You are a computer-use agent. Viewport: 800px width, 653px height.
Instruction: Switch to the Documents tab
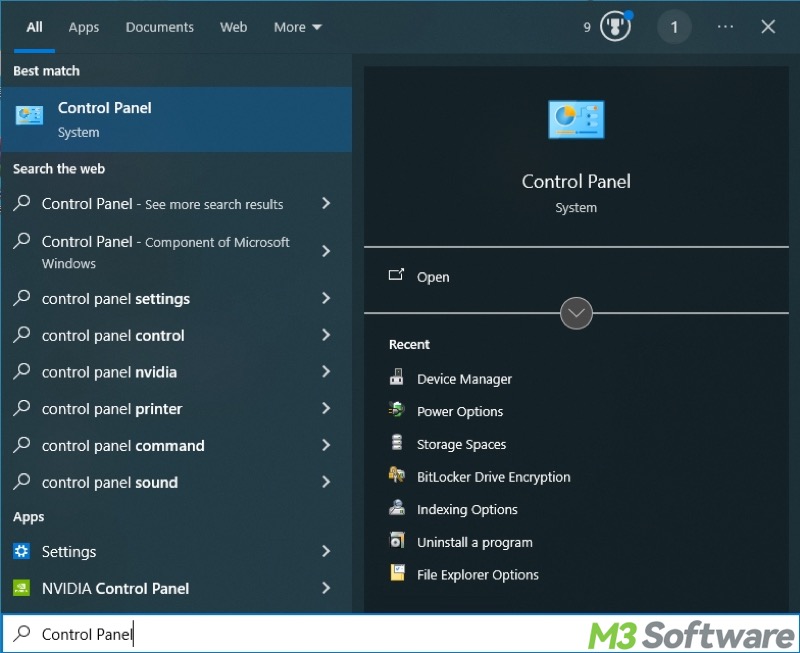[x=157, y=27]
